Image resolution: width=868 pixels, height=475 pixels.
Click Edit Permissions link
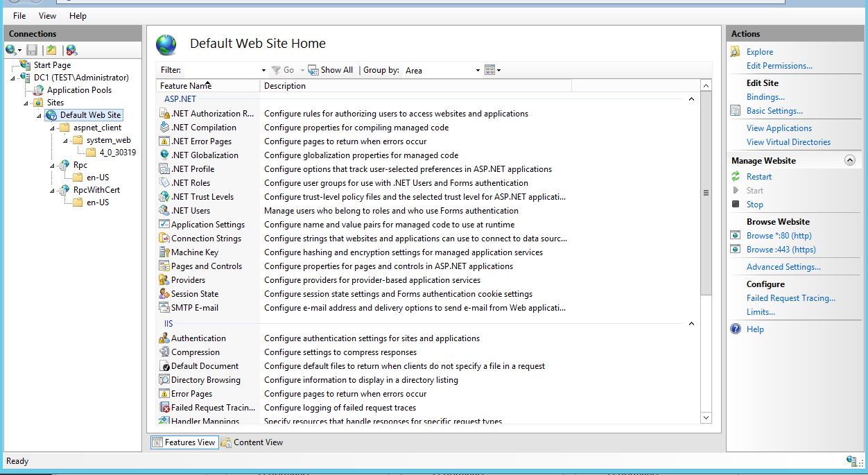779,66
